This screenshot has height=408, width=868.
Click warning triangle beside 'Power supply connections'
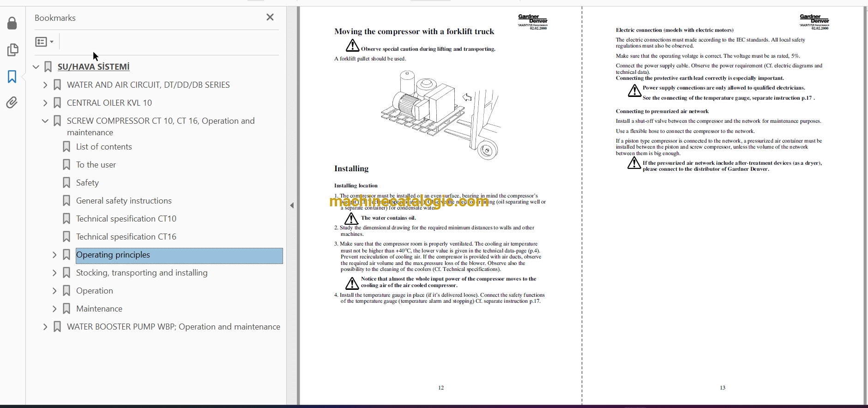pyautogui.click(x=635, y=90)
